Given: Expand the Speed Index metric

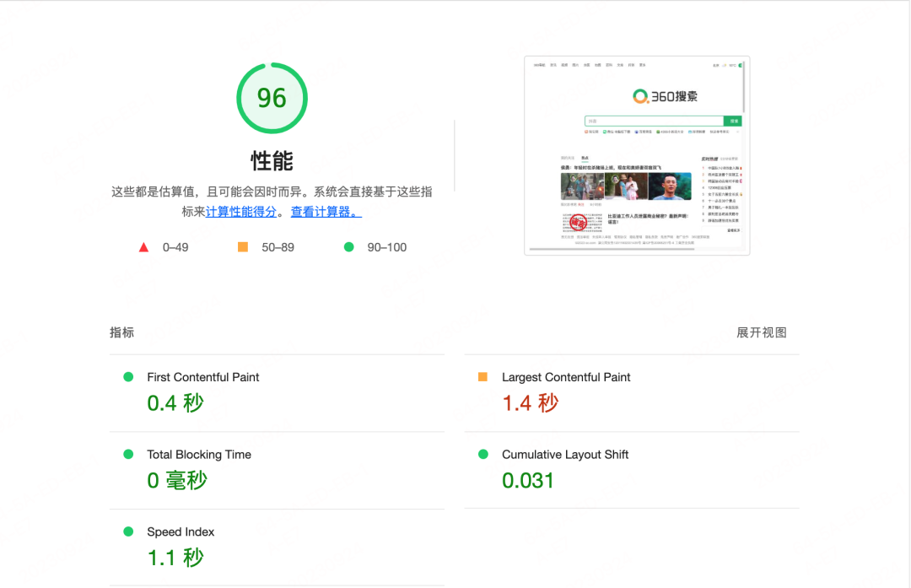Looking at the screenshot, I should tap(278, 548).
